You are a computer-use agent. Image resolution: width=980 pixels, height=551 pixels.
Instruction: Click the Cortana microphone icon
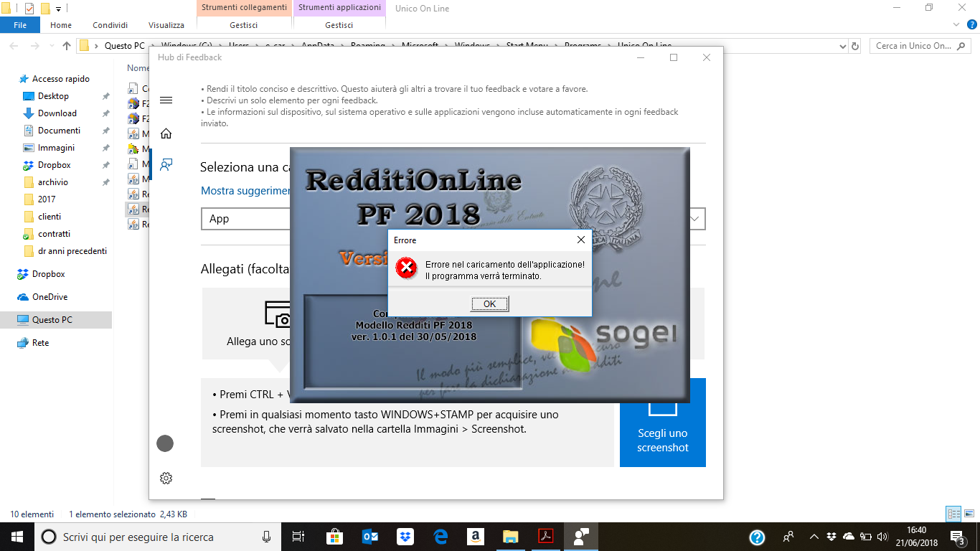coord(267,537)
